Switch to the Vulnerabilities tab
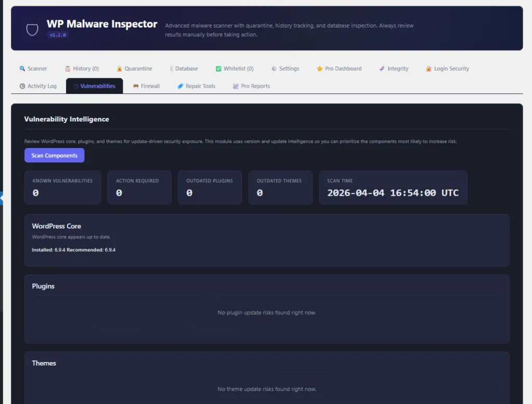The image size is (532, 404). coord(94,86)
